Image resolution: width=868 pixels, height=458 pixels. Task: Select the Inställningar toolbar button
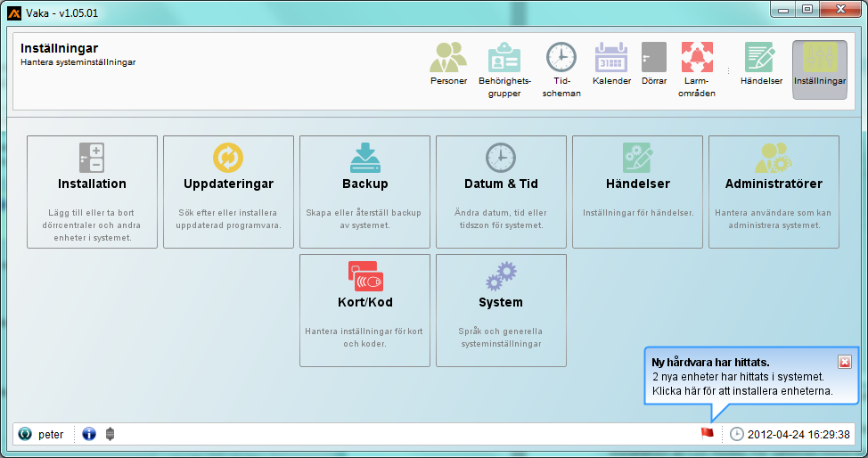(820, 70)
